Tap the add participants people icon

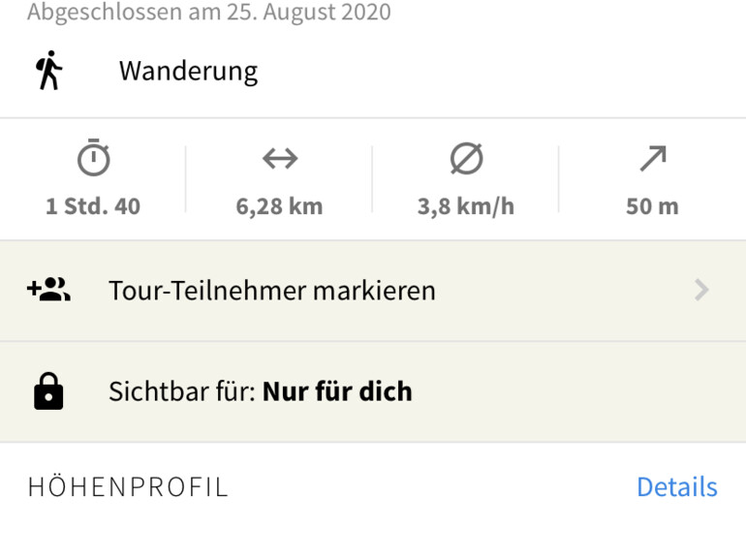click(48, 290)
